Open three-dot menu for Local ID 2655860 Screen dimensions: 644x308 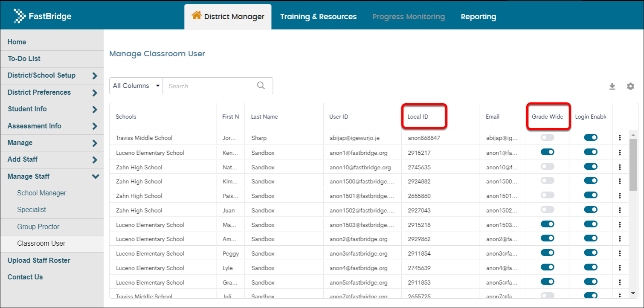coord(620,196)
